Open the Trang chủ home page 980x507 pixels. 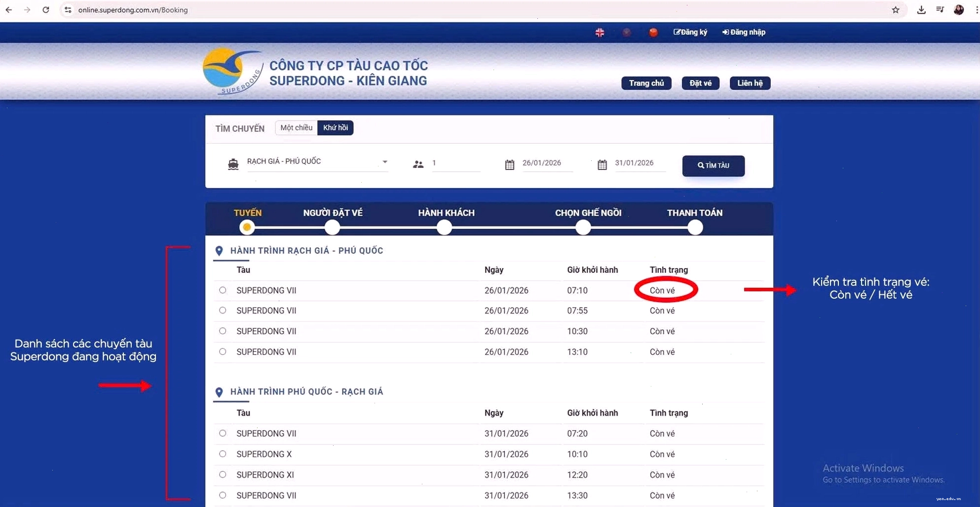click(x=646, y=83)
